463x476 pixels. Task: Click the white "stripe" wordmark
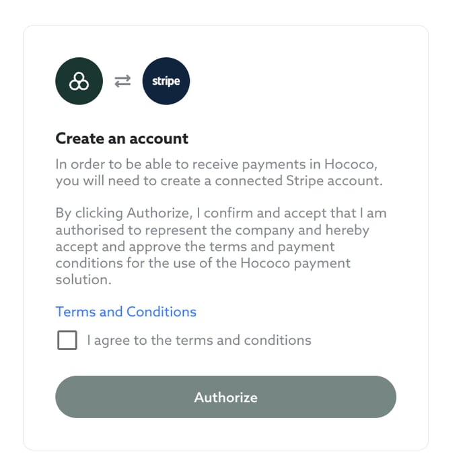coord(166,81)
